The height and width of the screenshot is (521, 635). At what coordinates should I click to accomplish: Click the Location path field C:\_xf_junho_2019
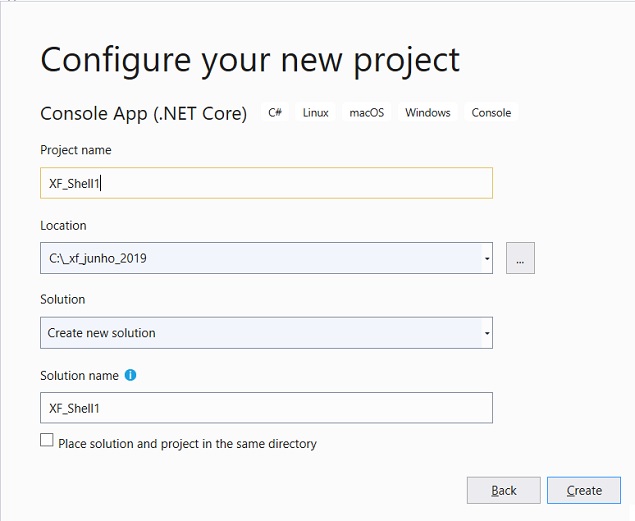coord(261,258)
